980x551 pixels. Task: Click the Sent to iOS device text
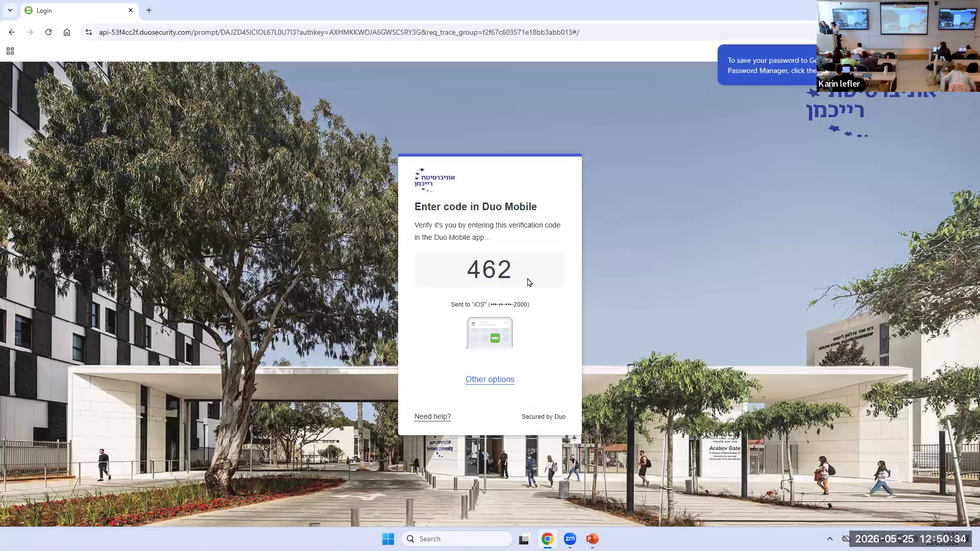click(x=490, y=305)
